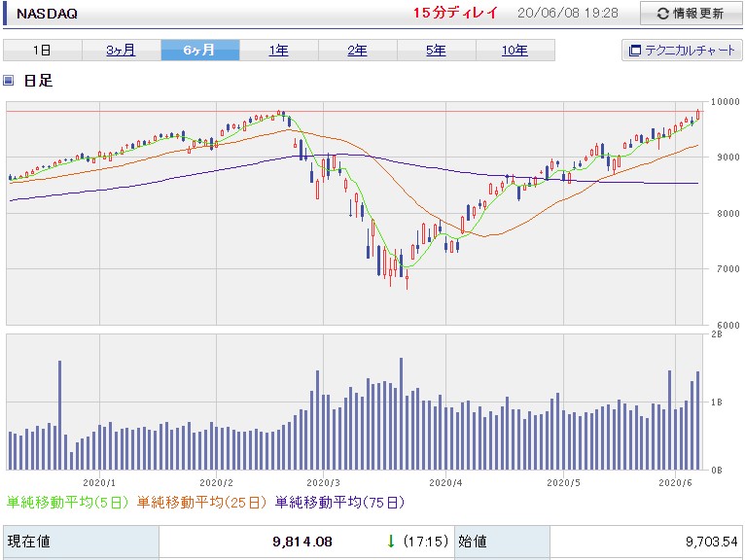Screen dimensions: 745x560
Task: Click the (17:15) time text
Action: (x=426, y=542)
